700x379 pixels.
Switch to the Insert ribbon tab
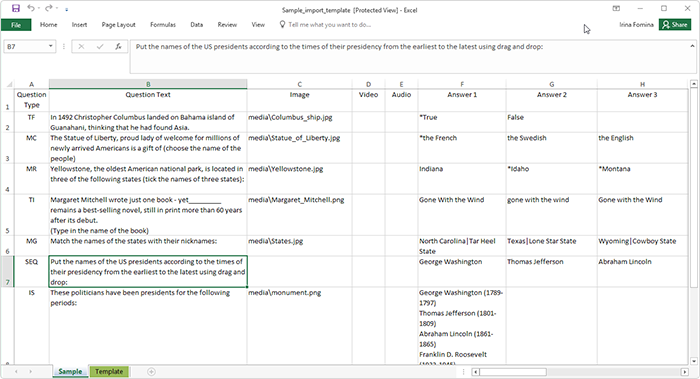[x=79, y=25]
